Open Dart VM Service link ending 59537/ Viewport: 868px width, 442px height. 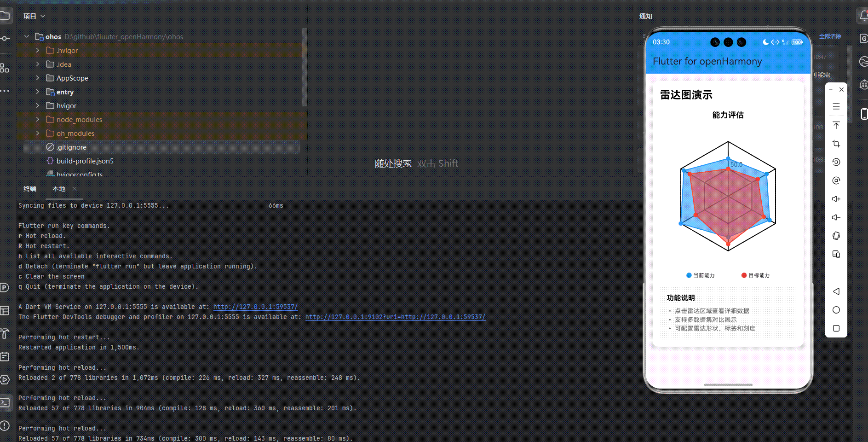coord(255,307)
